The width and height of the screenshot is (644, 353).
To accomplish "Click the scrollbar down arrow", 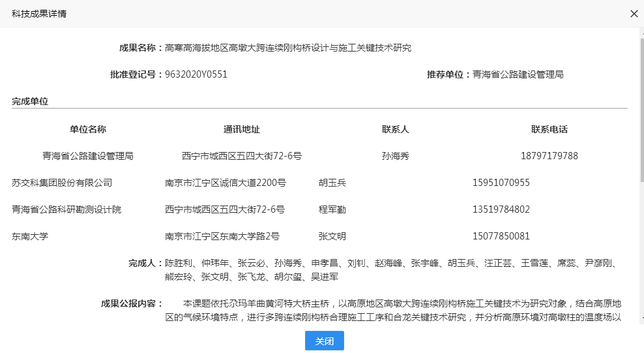I will pos(640,318).
